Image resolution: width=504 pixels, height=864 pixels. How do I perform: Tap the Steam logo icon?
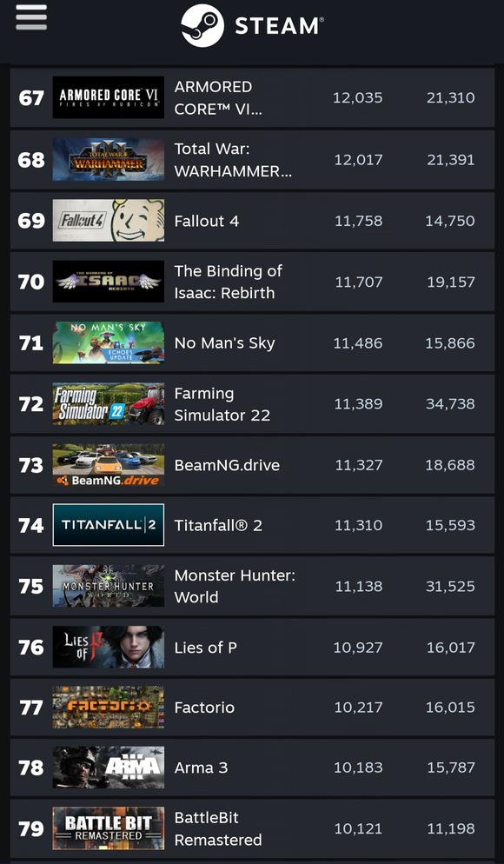[x=202, y=26]
